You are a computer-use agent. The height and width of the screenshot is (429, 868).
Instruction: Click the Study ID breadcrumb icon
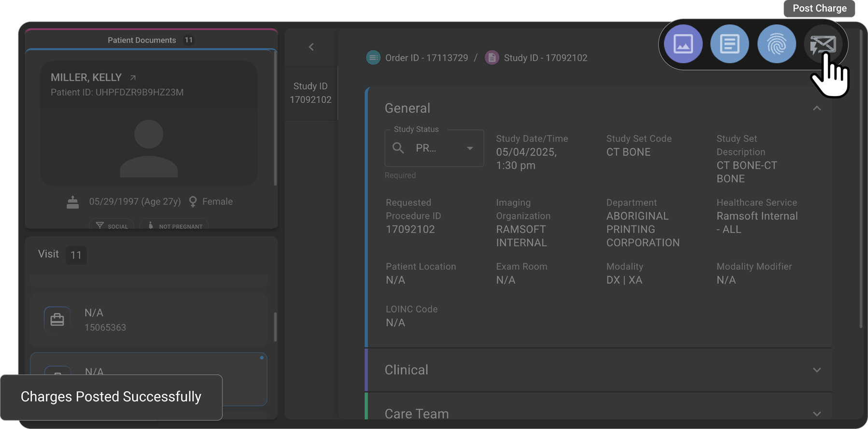coord(492,58)
